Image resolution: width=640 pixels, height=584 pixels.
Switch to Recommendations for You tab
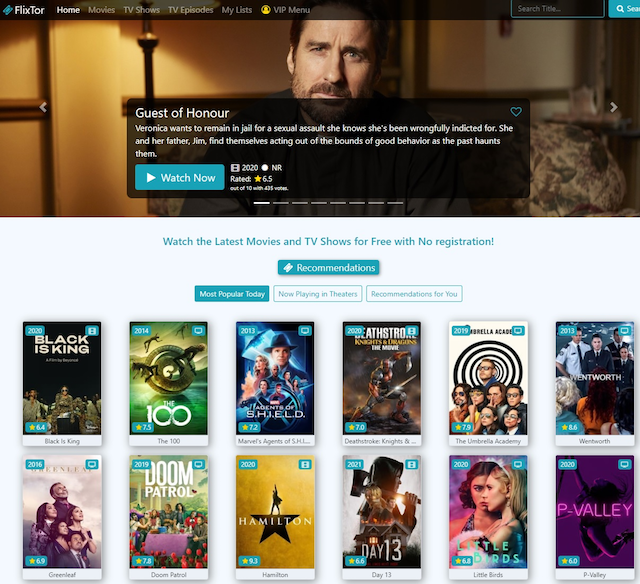tap(414, 294)
